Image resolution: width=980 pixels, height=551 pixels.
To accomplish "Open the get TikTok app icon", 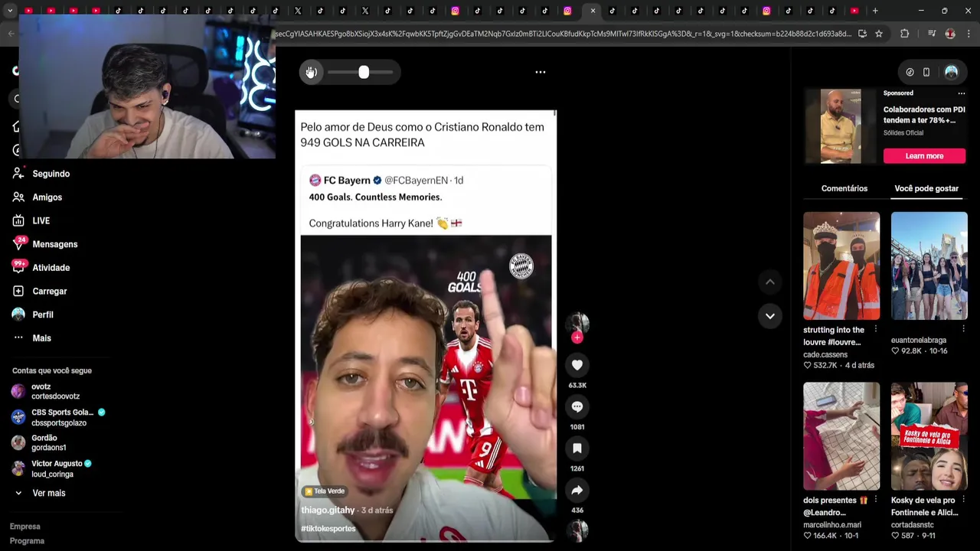I will 910,72.
